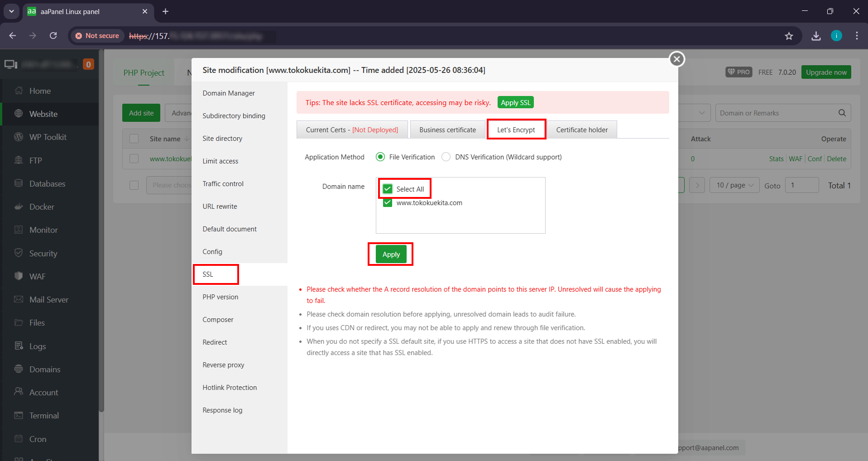The image size is (868, 461).
Task: Open the Databases section
Action: tap(48, 183)
